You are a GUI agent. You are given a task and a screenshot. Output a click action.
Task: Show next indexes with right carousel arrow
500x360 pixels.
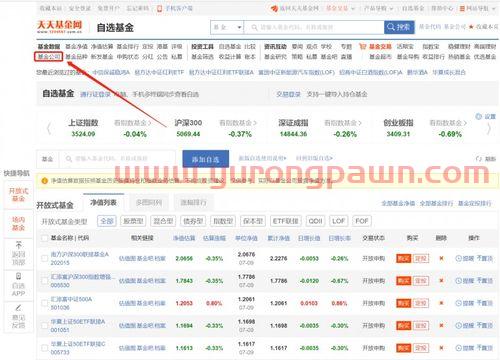(489, 128)
